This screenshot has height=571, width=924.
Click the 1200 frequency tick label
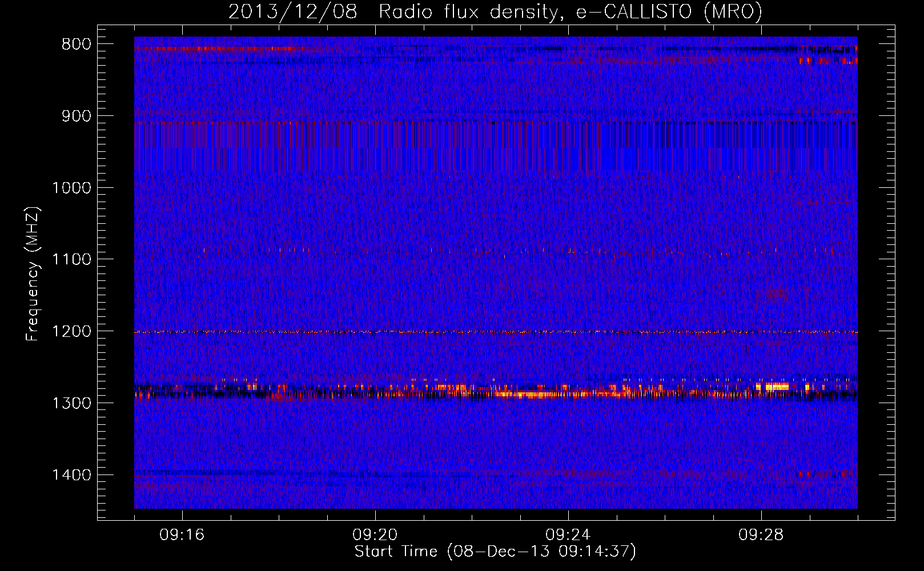click(71, 331)
